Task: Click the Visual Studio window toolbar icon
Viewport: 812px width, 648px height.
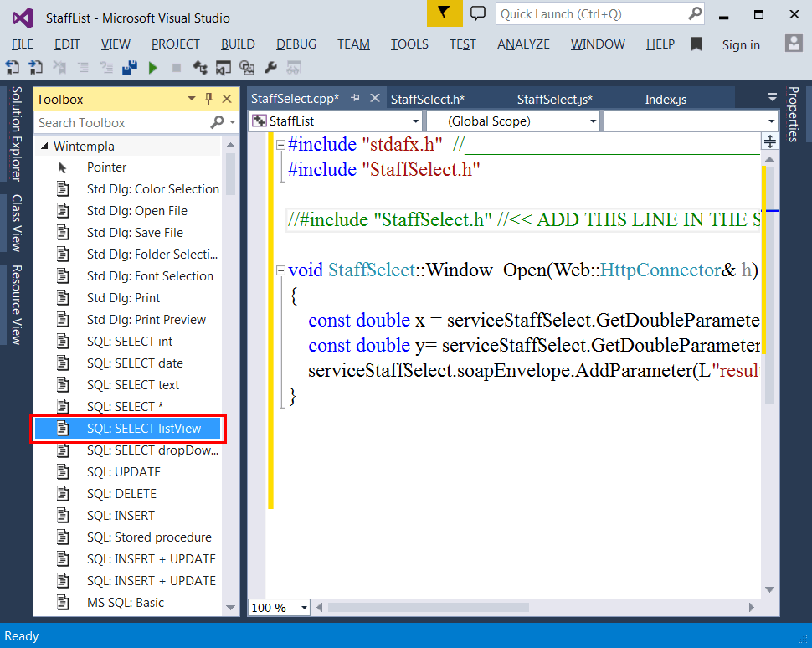Action: 224,67
